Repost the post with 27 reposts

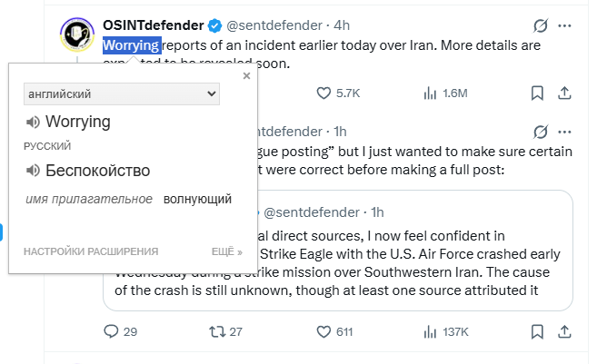(216, 331)
